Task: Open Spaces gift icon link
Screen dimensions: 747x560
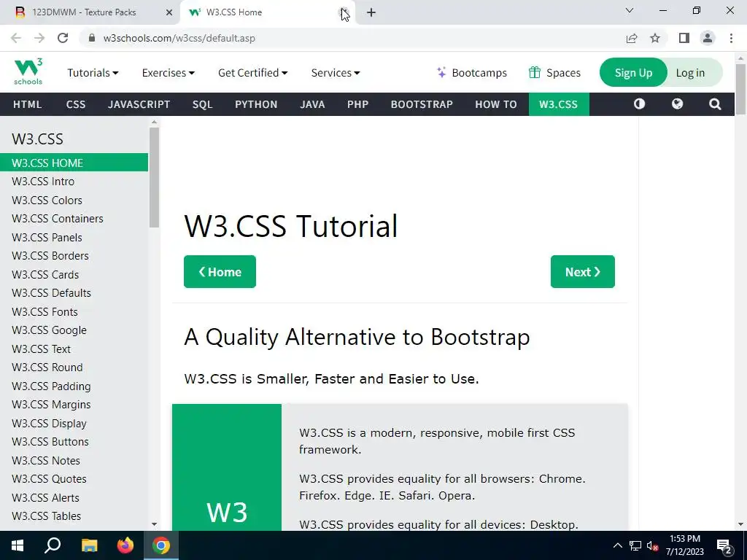Action: [554, 73]
